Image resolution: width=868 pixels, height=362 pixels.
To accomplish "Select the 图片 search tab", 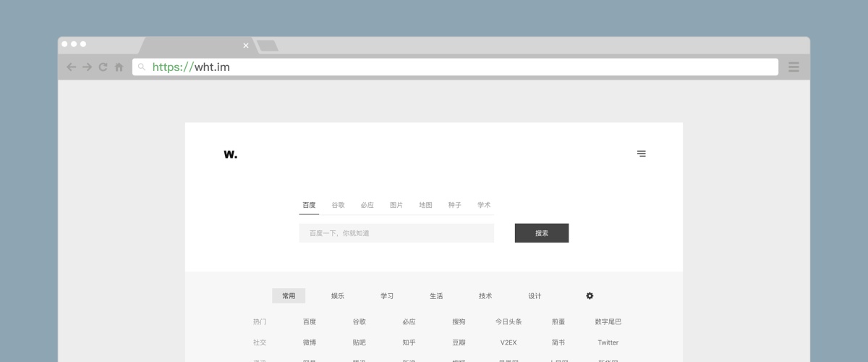I will (396, 205).
